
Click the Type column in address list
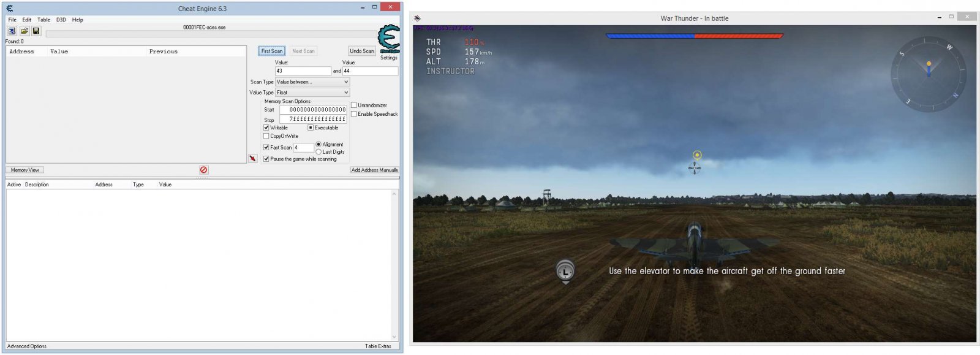pyautogui.click(x=138, y=185)
